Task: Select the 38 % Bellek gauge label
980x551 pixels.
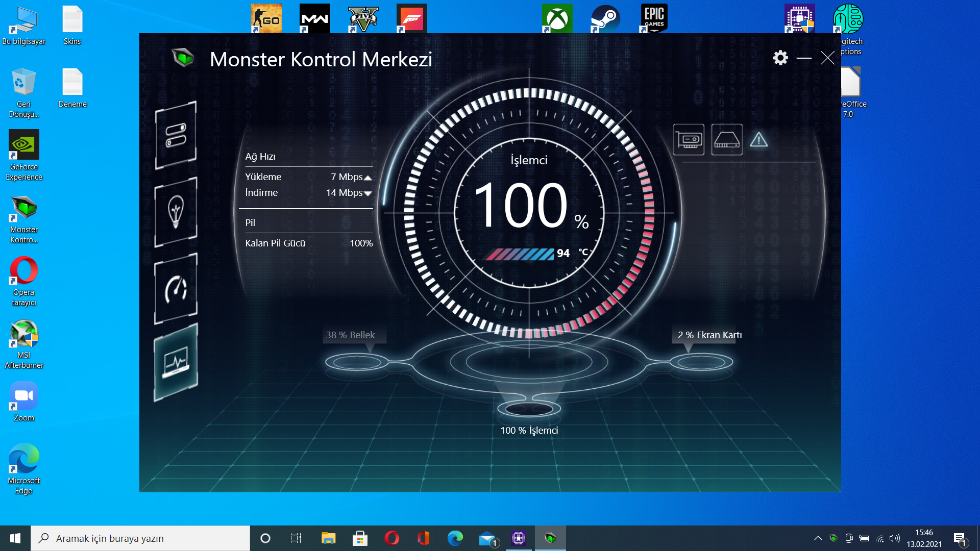Action: pyautogui.click(x=351, y=335)
